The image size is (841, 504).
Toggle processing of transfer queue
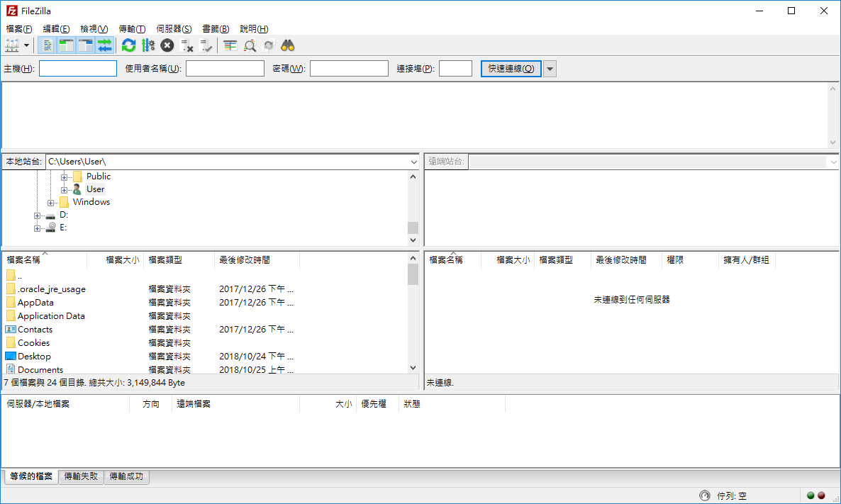click(148, 45)
